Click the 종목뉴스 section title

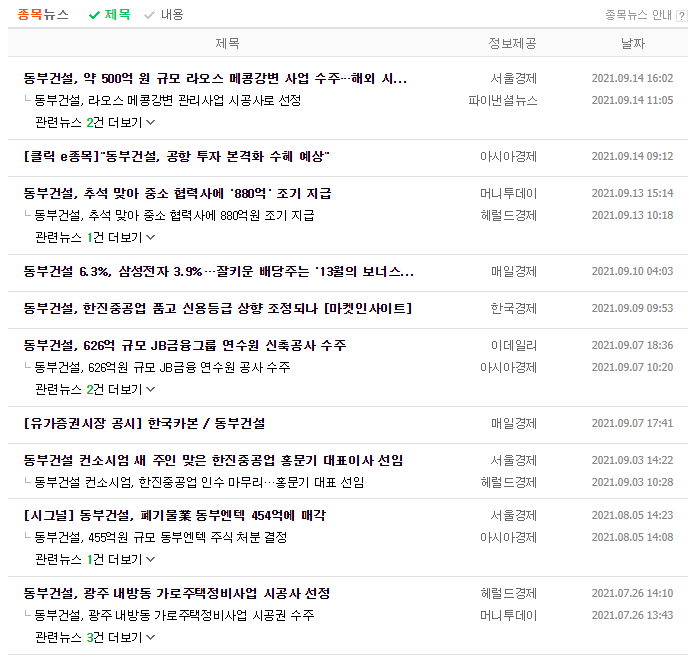tap(43, 15)
